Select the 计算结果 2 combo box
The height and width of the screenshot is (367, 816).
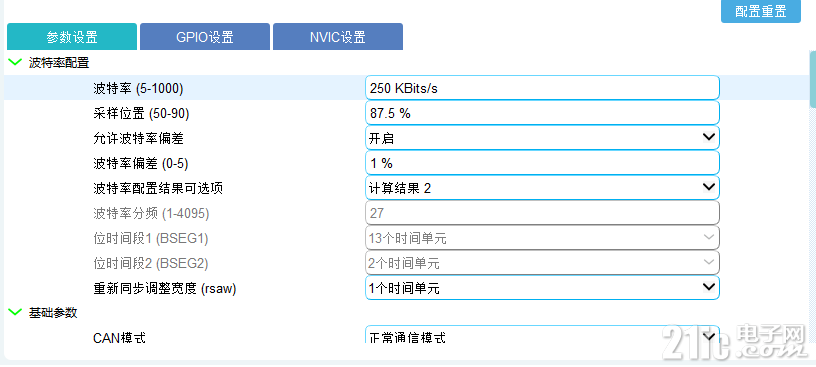click(542, 188)
